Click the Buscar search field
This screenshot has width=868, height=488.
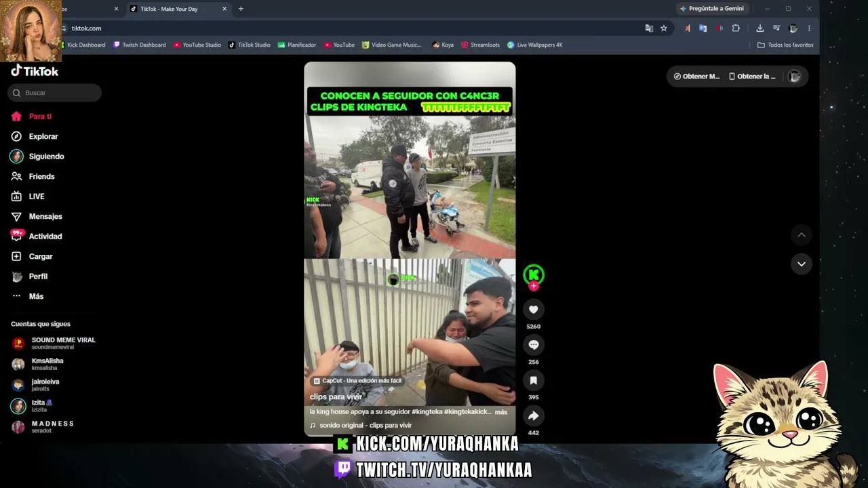[x=55, y=93]
